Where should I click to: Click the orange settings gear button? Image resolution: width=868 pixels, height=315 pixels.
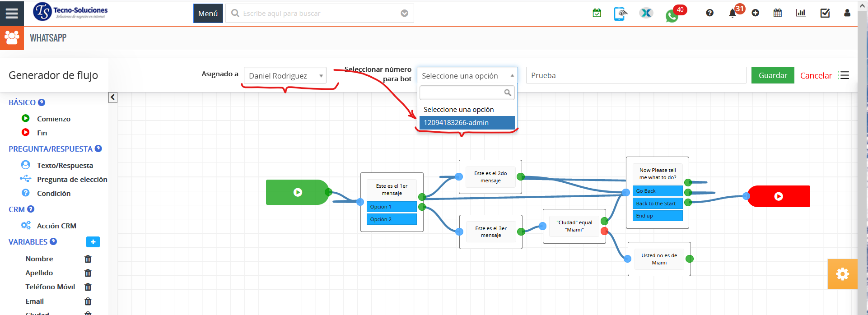point(842,274)
